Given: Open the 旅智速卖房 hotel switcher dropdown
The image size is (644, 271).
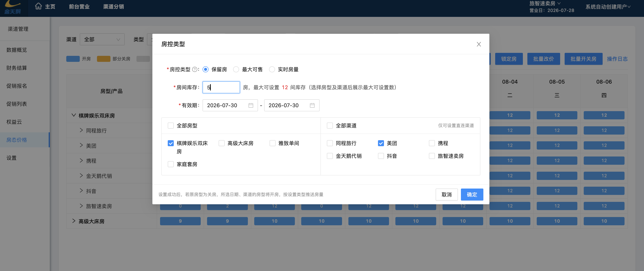Looking at the screenshot, I should click(x=545, y=4).
